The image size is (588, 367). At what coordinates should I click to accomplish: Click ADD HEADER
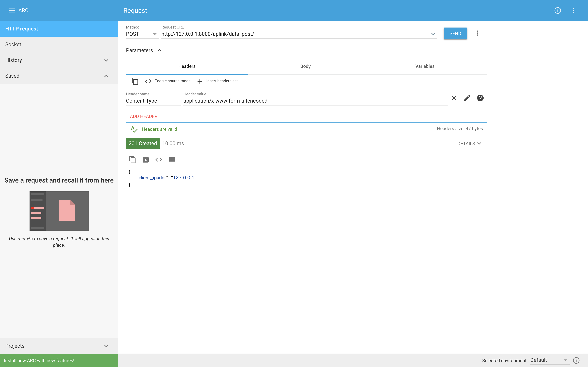[144, 116]
